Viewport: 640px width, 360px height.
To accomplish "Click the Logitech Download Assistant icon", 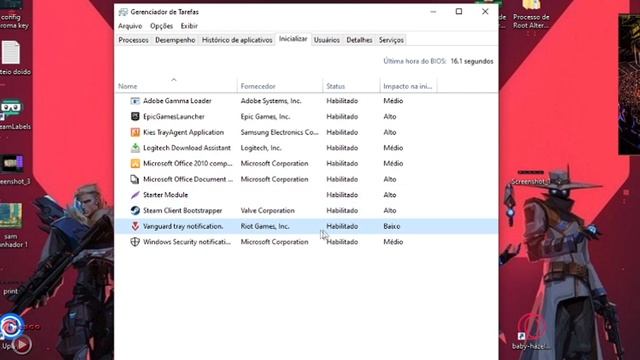I will [x=135, y=148].
